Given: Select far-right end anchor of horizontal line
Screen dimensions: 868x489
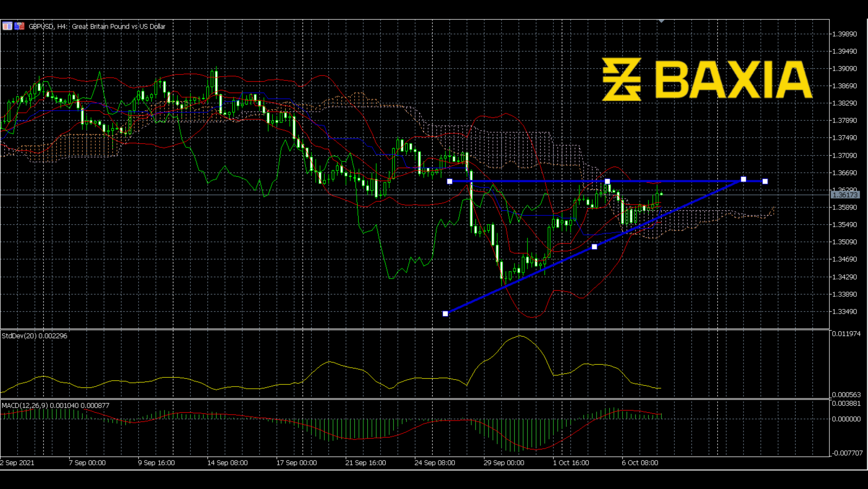Looking at the screenshot, I should tap(765, 181).
